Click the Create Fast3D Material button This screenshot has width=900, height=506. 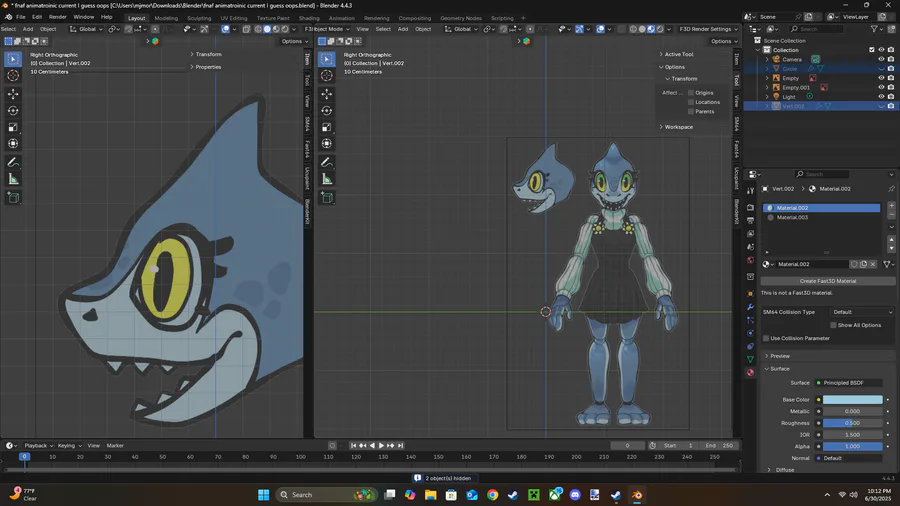(828, 281)
